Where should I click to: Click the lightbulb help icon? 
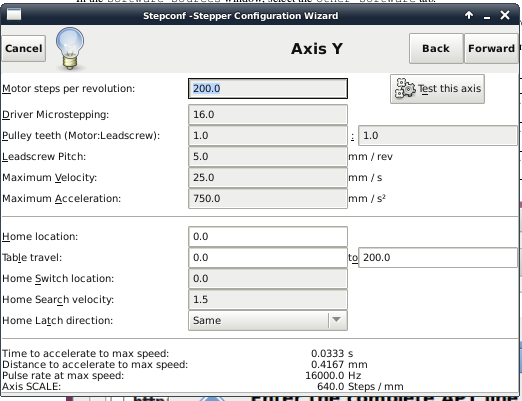(x=70, y=48)
